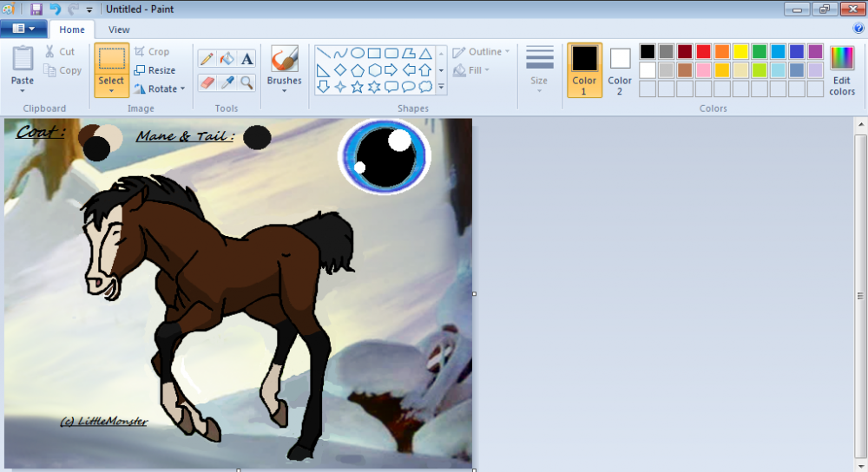Select the Pencil tool
Viewport: 868px width, 472px height.
point(207,59)
